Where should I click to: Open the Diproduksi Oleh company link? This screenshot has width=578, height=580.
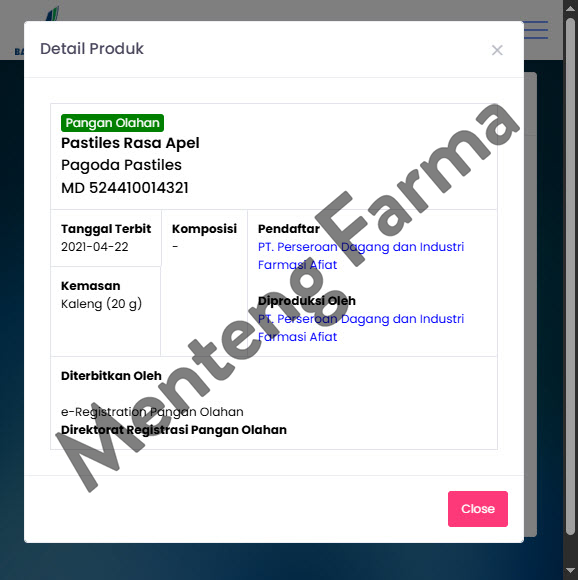[x=361, y=328]
